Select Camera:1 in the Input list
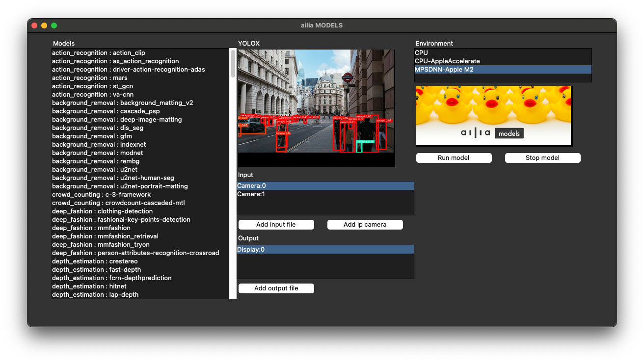This screenshot has width=644, height=363. [x=325, y=194]
